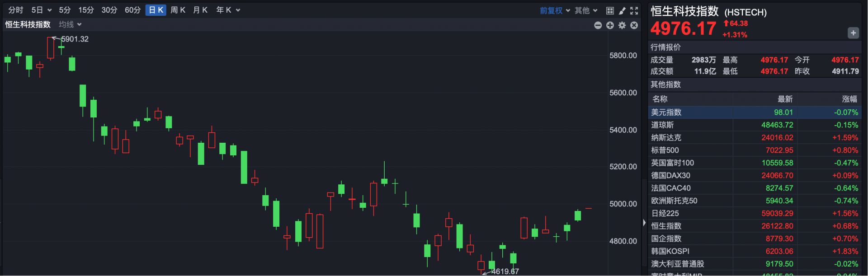Viewport: 868px width, 276px height.
Task: Collapse the right quote panel arrow
Action: coord(644,222)
